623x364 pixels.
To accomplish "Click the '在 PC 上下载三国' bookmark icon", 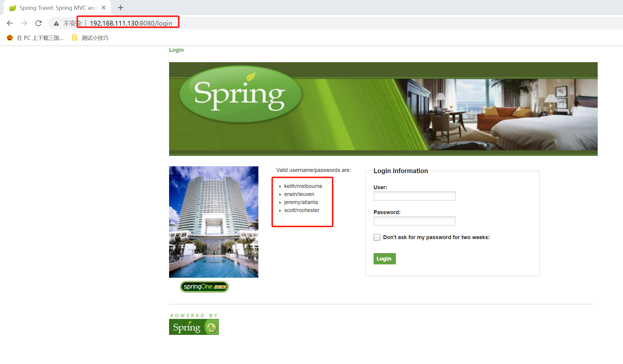I will (10, 37).
